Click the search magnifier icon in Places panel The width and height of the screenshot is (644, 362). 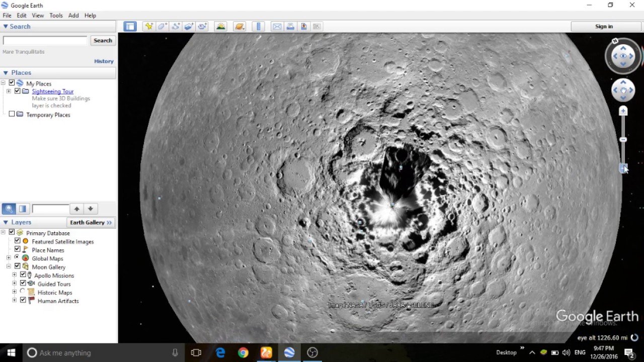point(9,209)
